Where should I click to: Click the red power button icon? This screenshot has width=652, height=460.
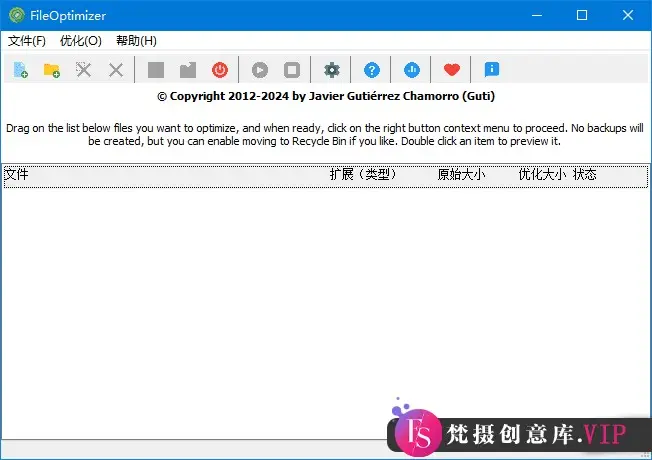pos(220,70)
